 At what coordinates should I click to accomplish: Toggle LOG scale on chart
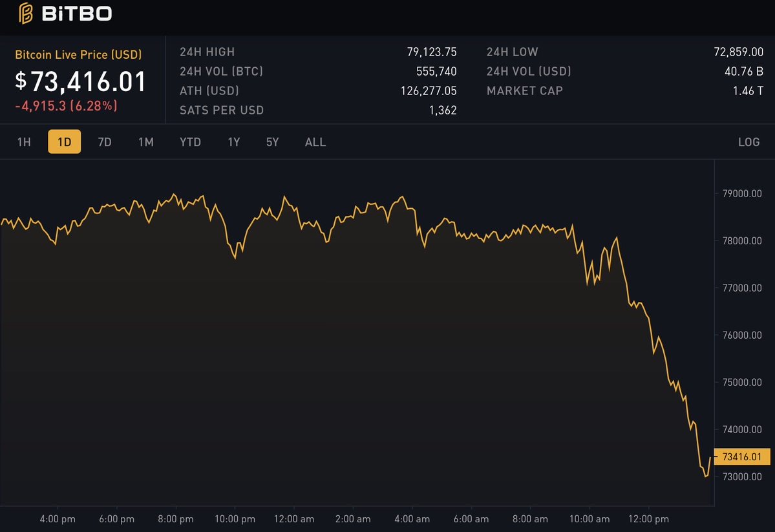pyautogui.click(x=748, y=142)
